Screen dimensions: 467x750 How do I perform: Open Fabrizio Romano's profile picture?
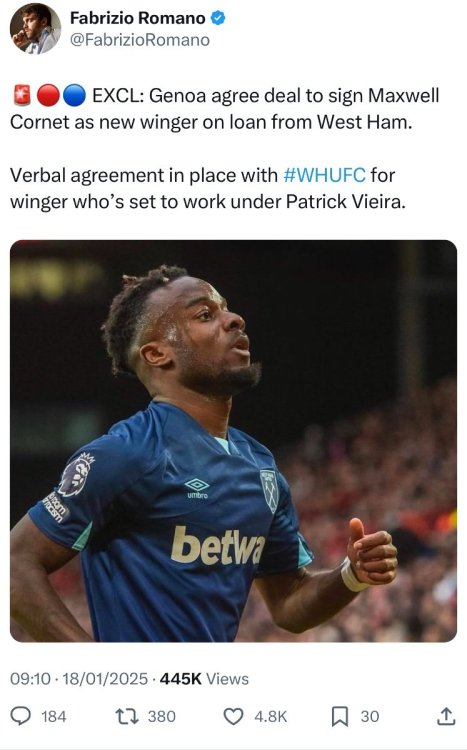(x=35, y=29)
